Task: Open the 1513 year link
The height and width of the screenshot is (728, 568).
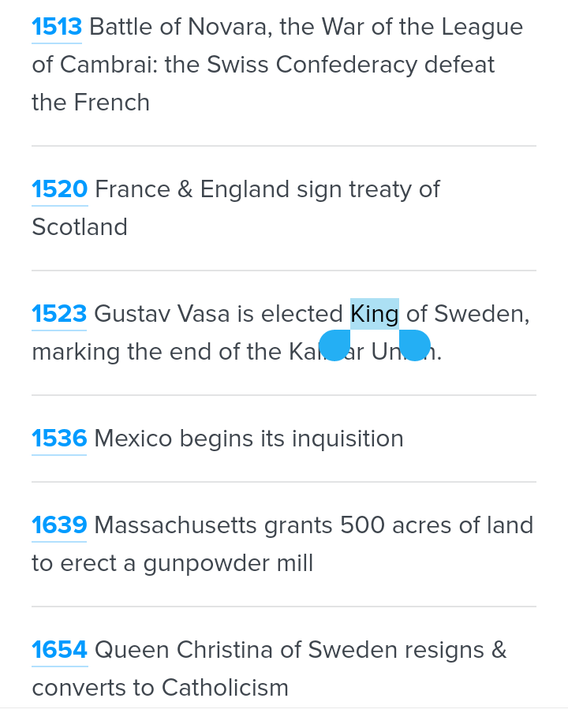Action: click(57, 28)
